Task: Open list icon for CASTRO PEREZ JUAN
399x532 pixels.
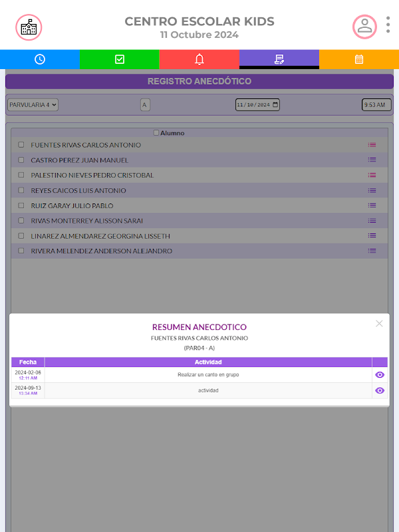Action: click(x=372, y=160)
